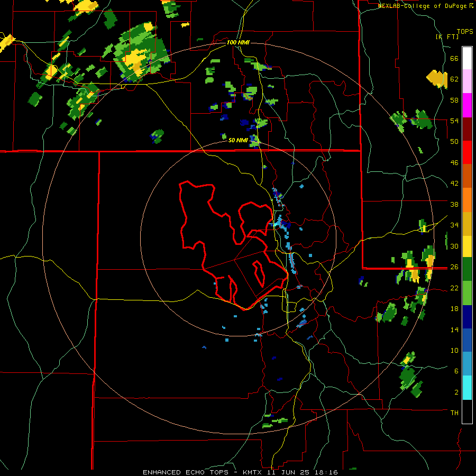Click the 11 JUN 25 date text
This screenshot has height=476, width=476.
290,472
